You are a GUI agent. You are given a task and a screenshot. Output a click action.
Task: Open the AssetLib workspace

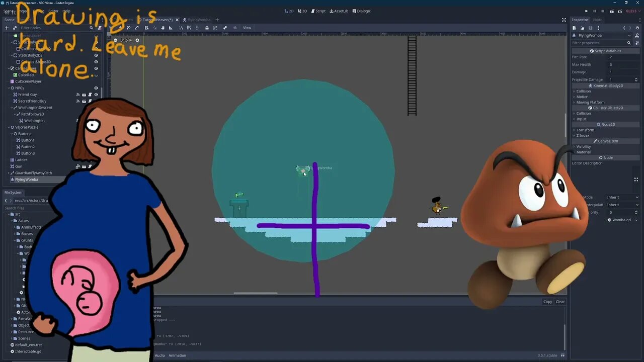[339, 11]
